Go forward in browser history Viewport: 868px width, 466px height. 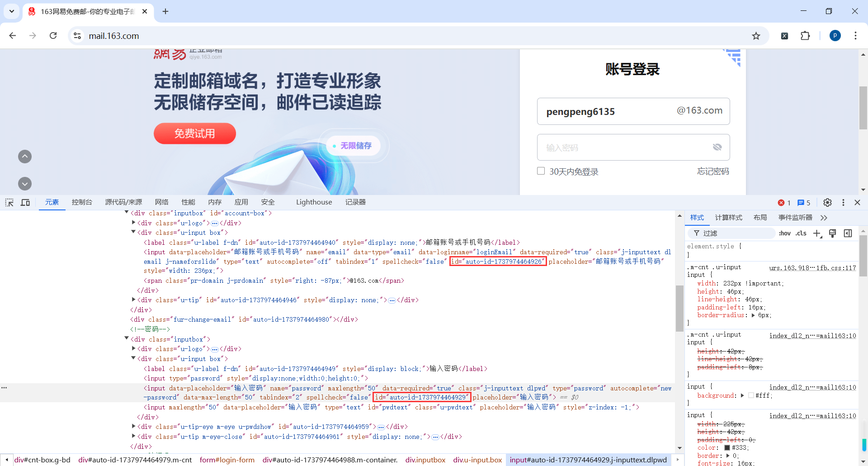tap(33, 36)
